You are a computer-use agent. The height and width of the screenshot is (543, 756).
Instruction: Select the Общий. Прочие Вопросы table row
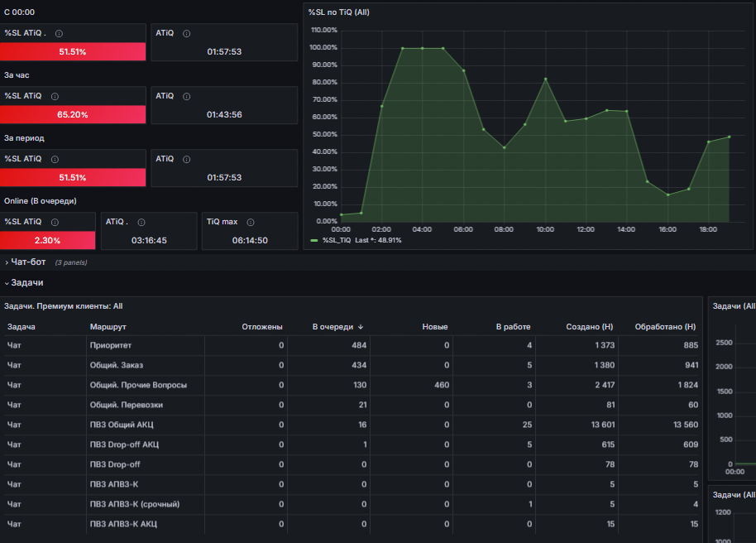point(351,385)
